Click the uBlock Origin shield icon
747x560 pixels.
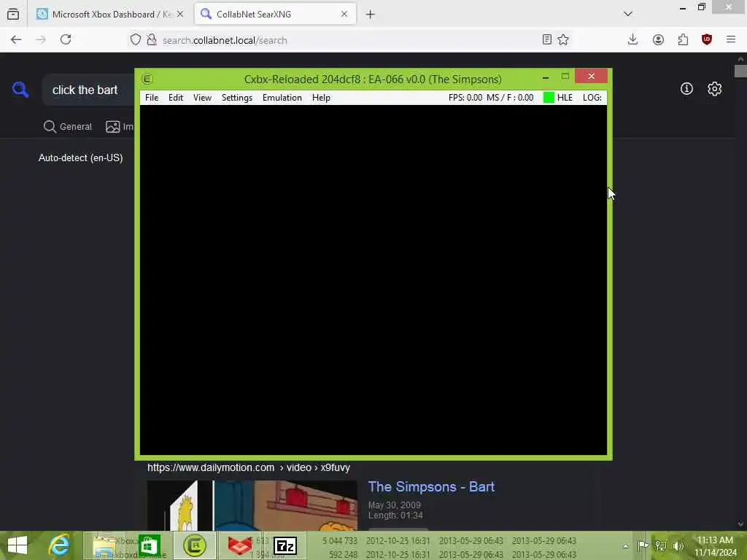[707, 39]
